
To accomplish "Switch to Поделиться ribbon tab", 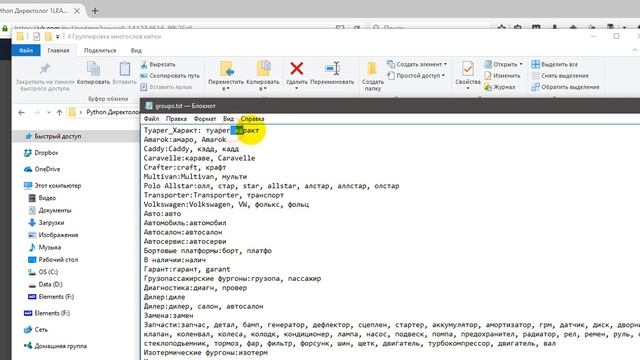I will 100,50.
